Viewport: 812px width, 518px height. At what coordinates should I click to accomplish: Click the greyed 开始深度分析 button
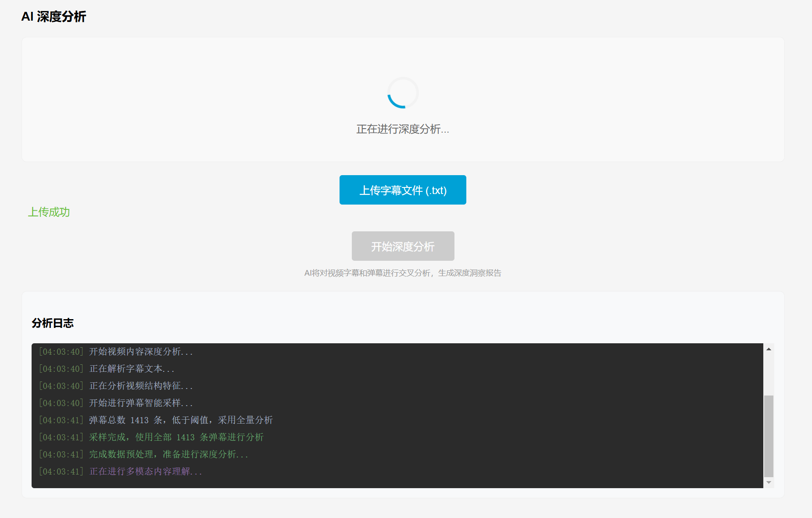point(403,246)
